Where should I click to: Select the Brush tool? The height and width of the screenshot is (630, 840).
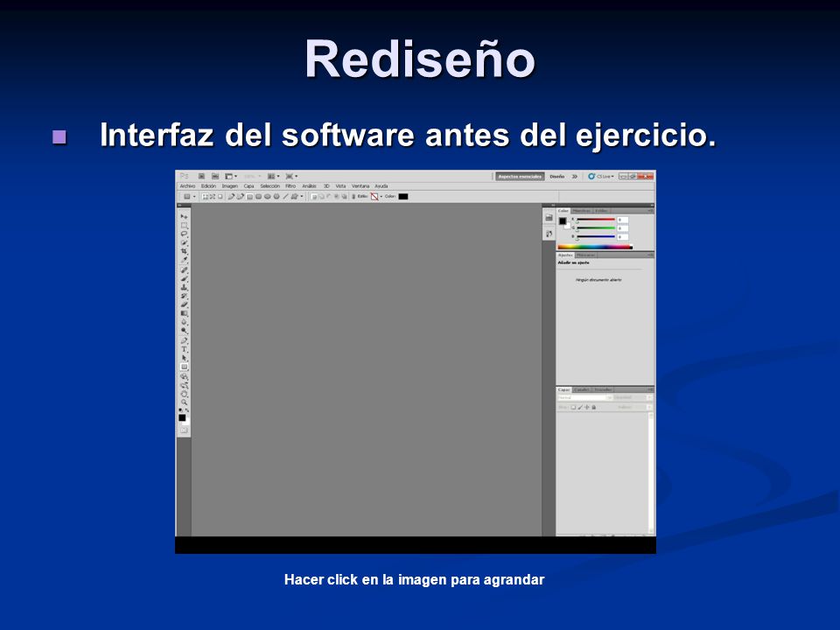click(x=184, y=278)
